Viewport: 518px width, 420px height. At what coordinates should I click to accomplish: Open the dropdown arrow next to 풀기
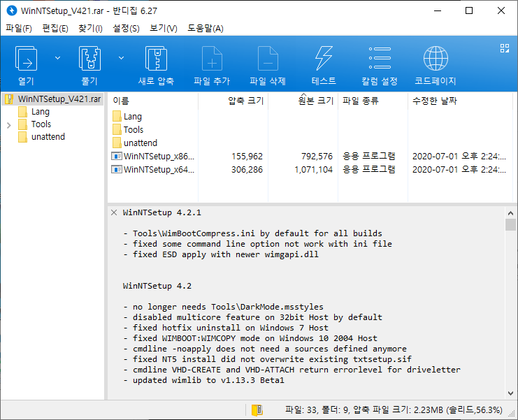(x=121, y=58)
